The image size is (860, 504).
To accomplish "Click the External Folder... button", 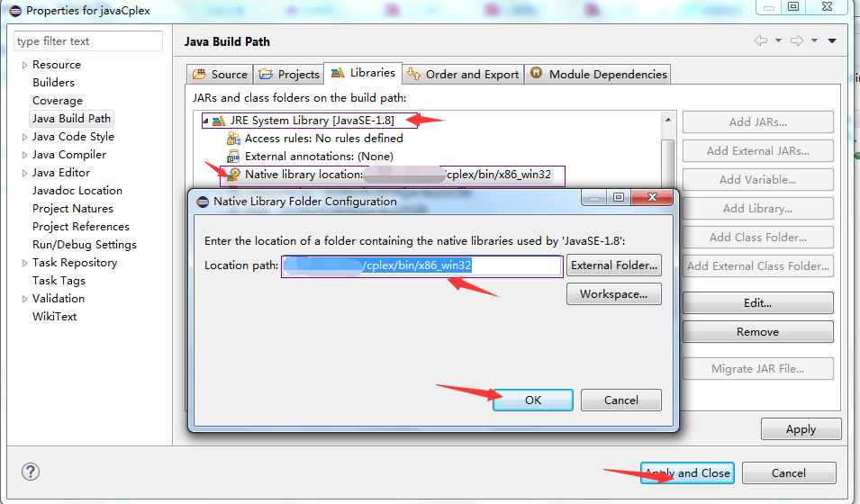I will pos(614,265).
